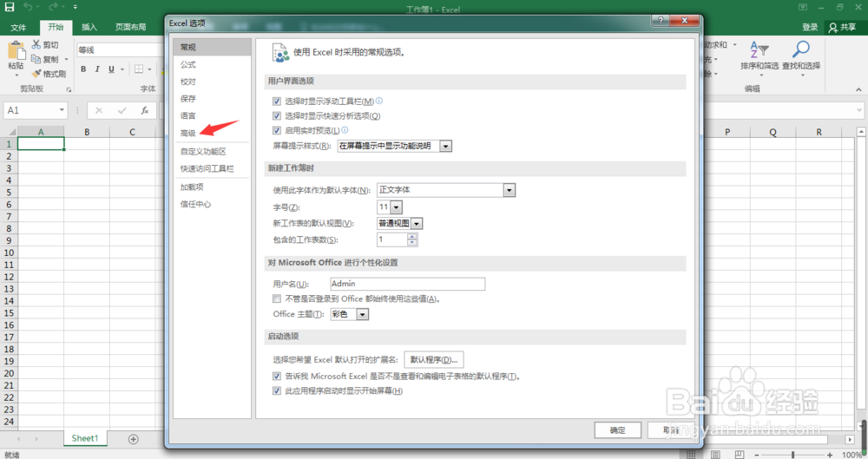
Task: Click info icon beside mini toolbar option
Action: click(379, 101)
